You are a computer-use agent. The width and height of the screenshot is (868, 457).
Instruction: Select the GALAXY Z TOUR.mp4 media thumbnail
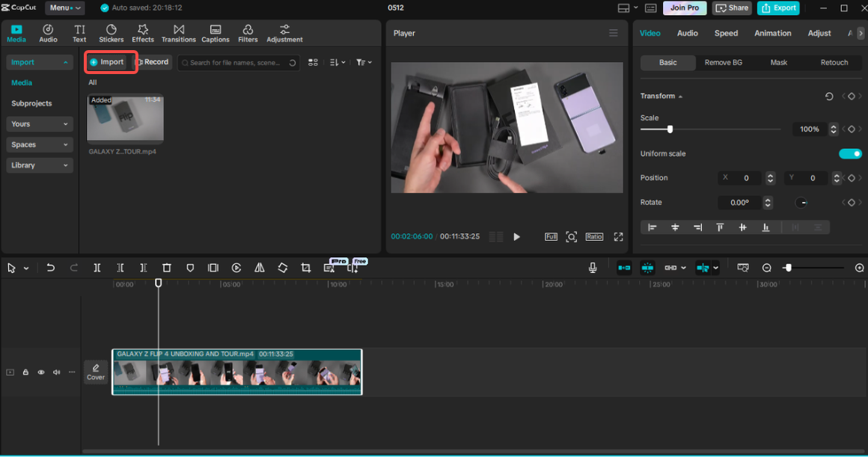125,118
